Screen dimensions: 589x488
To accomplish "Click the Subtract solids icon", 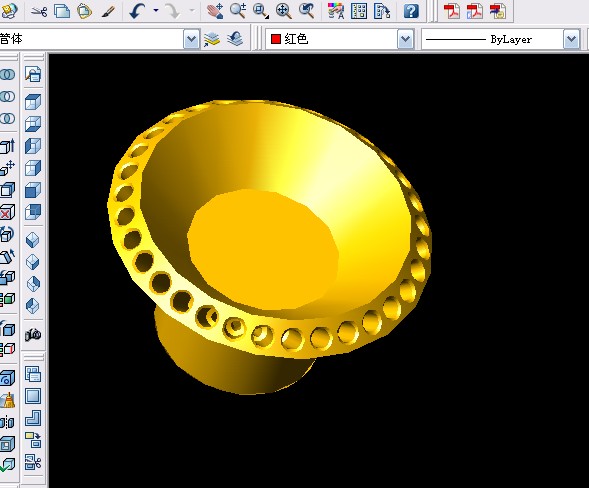I will click(x=8, y=97).
